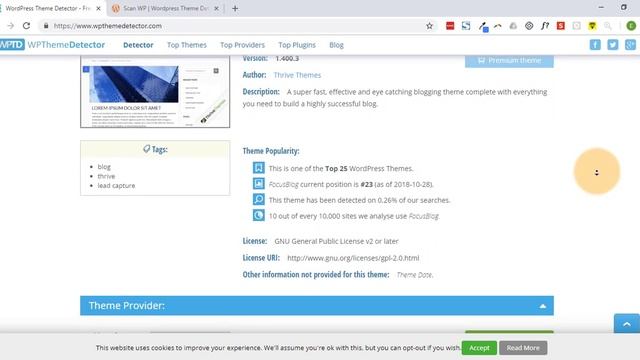Reload the page with refresh icon
The image size is (640, 360).
(26, 26)
